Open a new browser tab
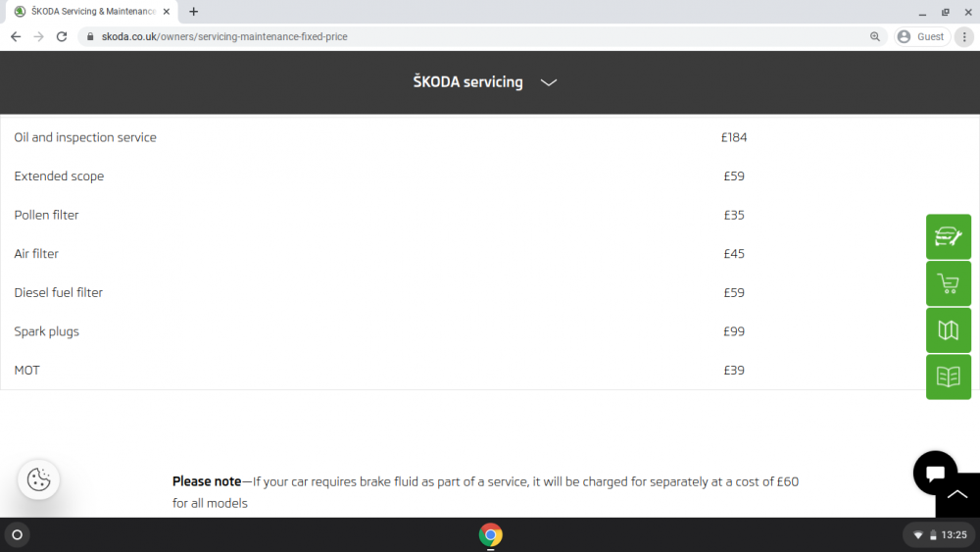Viewport: 980px width, 552px height. click(194, 11)
